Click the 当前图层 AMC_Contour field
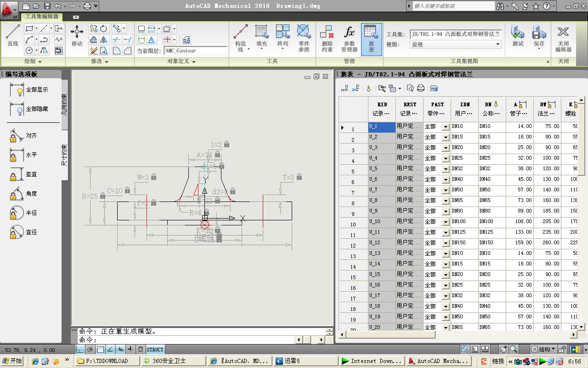The height and width of the screenshot is (368, 588). (x=195, y=51)
